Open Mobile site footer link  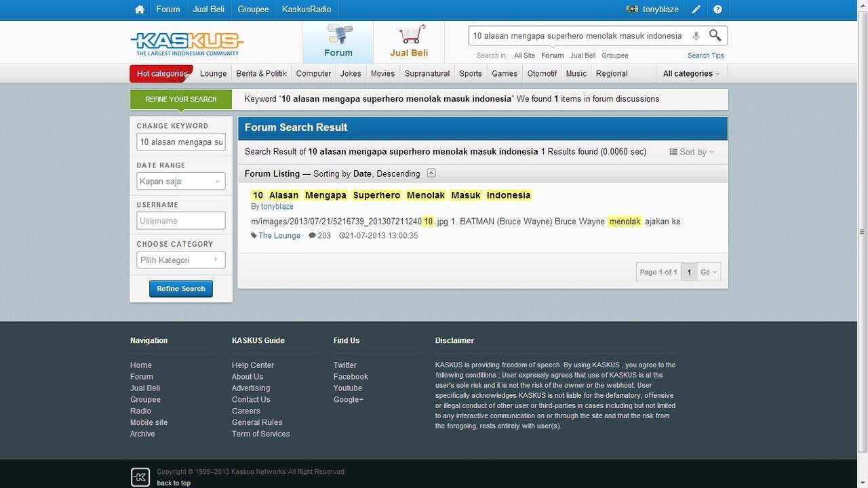point(149,422)
